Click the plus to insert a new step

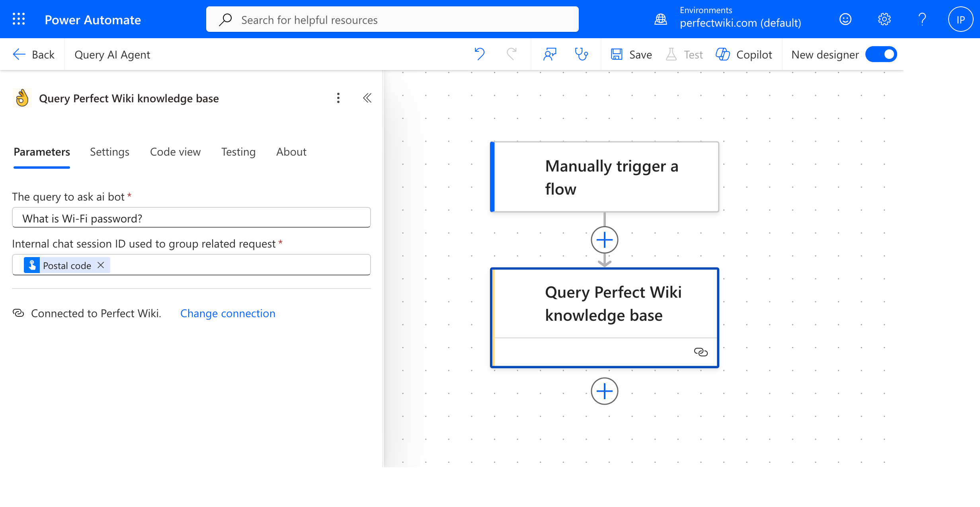[x=604, y=240]
